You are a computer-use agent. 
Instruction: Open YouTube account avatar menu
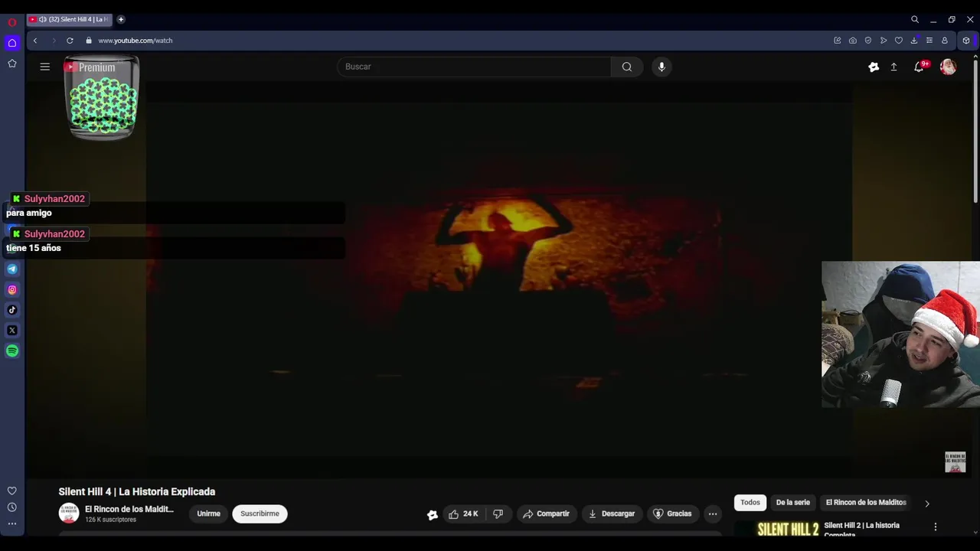click(x=948, y=67)
